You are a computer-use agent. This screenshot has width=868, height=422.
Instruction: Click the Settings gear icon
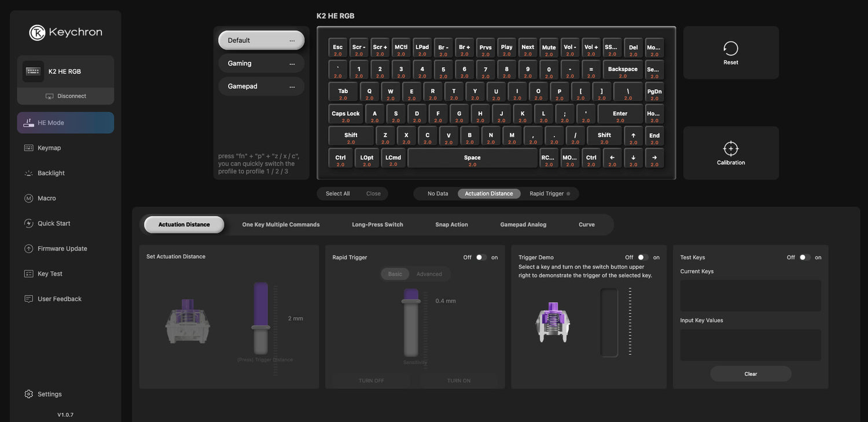point(29,394)
